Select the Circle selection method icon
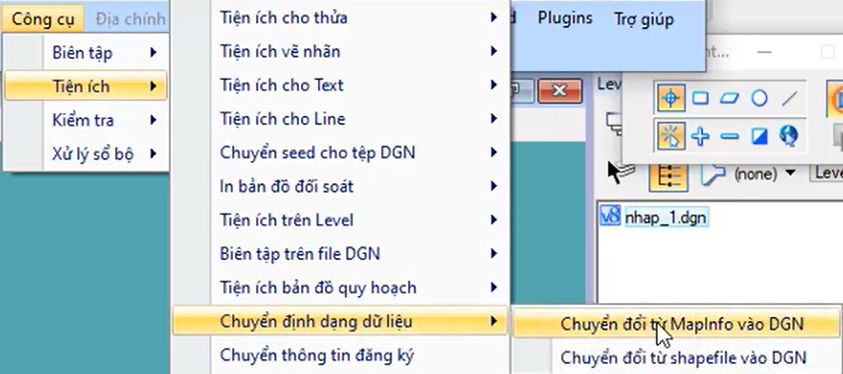The image size is (843, 374). pos(759,98)
